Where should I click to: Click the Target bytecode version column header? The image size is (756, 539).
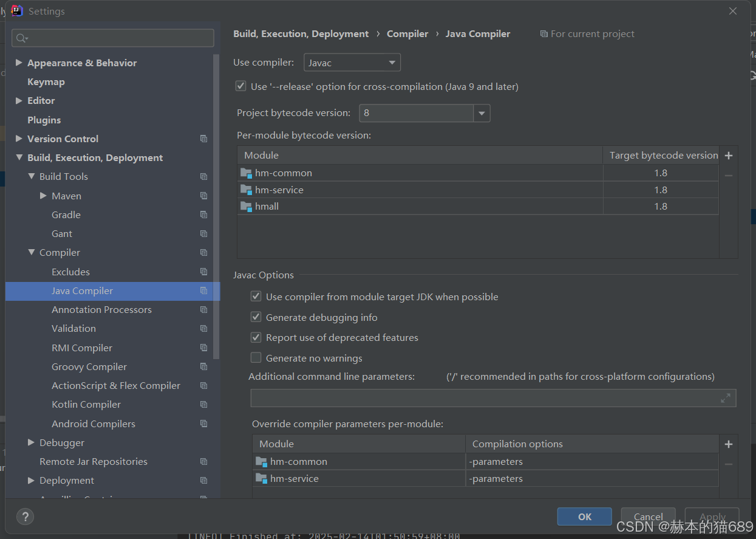[661, 156]
